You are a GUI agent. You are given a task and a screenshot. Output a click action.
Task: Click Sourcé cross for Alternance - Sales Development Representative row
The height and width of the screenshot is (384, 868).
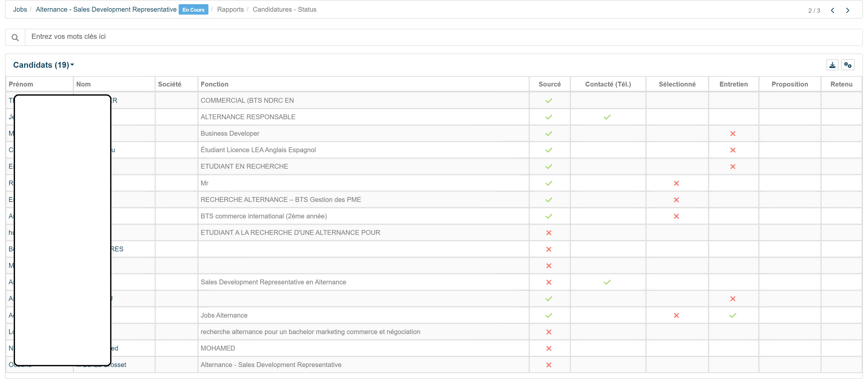549,365
